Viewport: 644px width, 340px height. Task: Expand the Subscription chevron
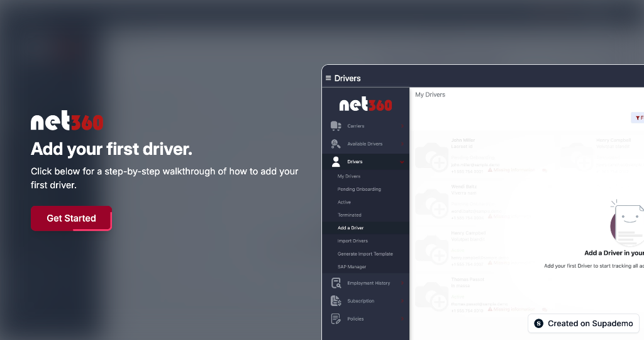tap(402, 301)
